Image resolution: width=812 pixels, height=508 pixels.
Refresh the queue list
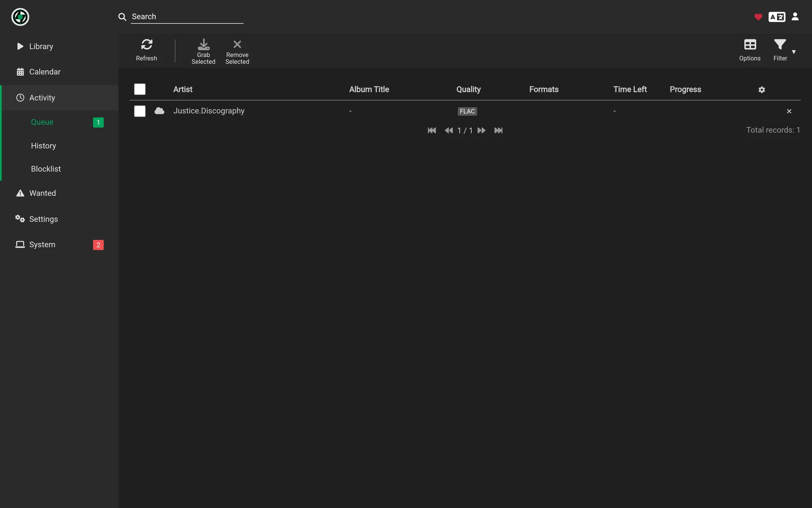[147, 50]
